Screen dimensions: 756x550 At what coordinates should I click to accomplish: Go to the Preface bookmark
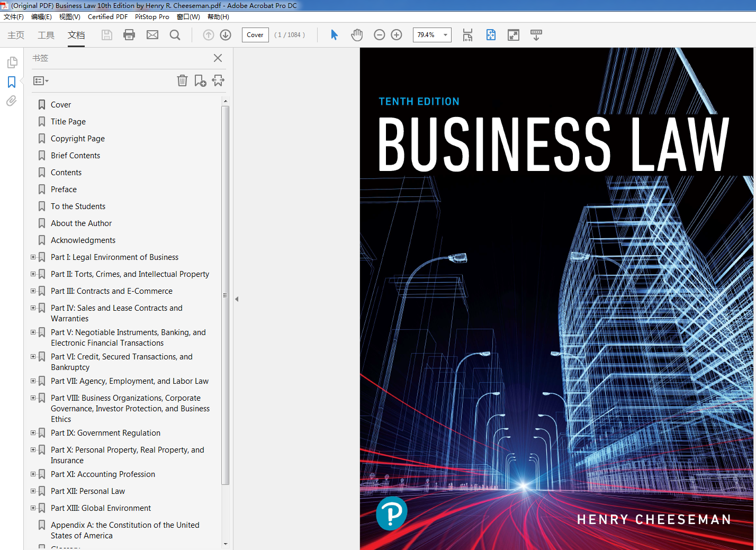(64, 190)
